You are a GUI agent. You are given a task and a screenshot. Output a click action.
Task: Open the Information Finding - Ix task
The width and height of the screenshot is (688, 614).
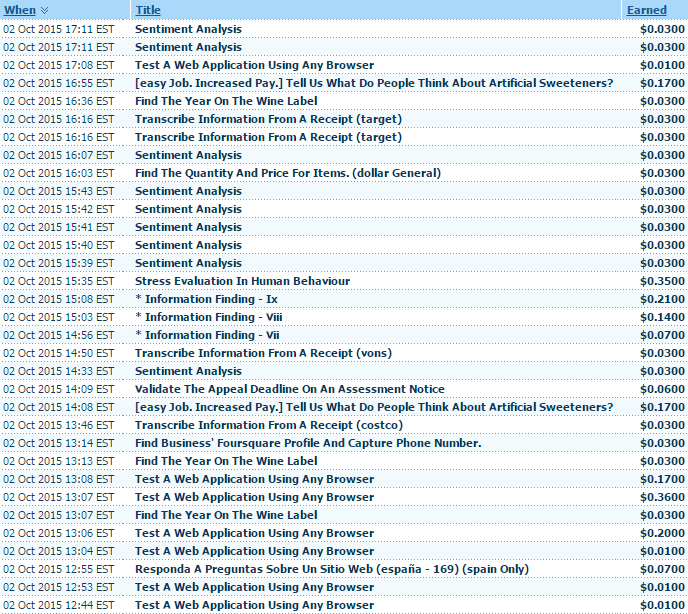206,299
